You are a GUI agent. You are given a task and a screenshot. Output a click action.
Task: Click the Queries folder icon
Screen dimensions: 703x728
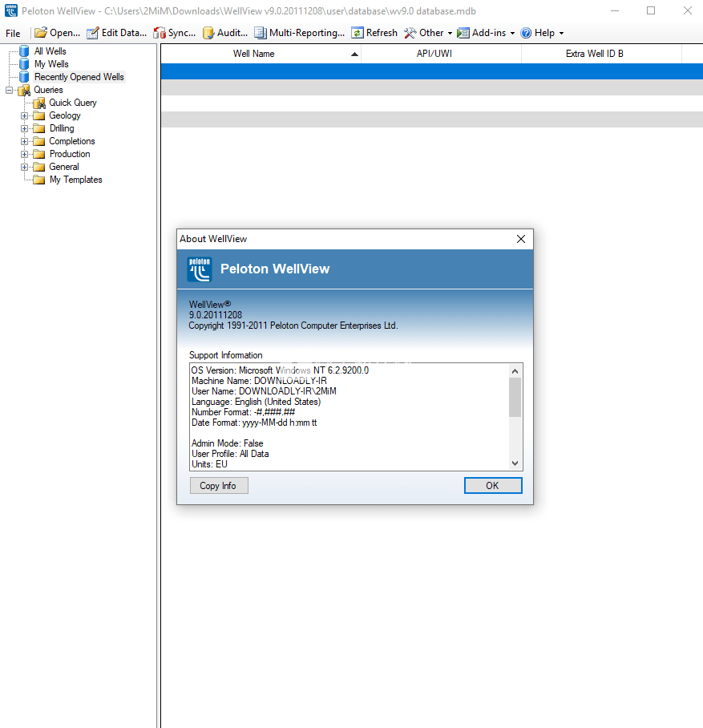click(24, 90)
